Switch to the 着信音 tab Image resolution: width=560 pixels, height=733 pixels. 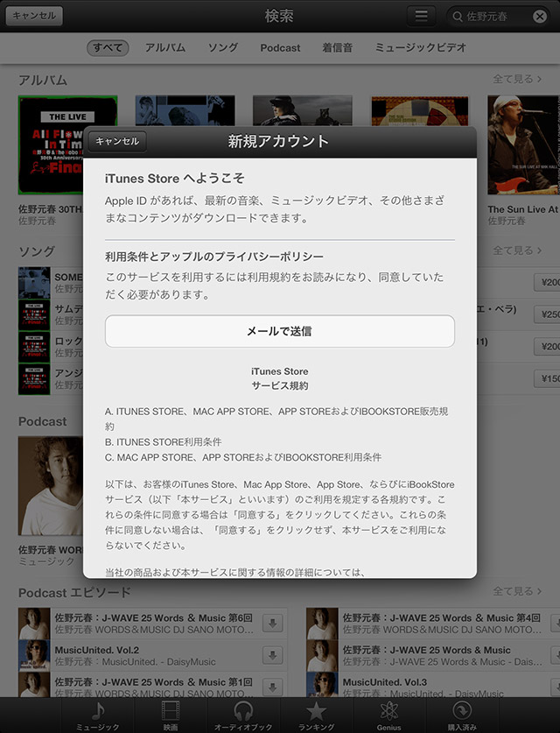pyautogui.click(x=337, y=47)
